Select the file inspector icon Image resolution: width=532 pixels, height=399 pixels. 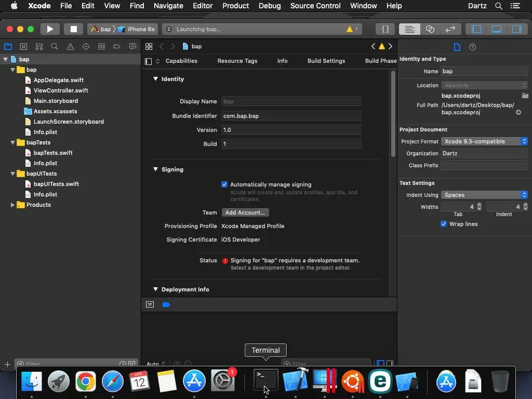[457, 47]
